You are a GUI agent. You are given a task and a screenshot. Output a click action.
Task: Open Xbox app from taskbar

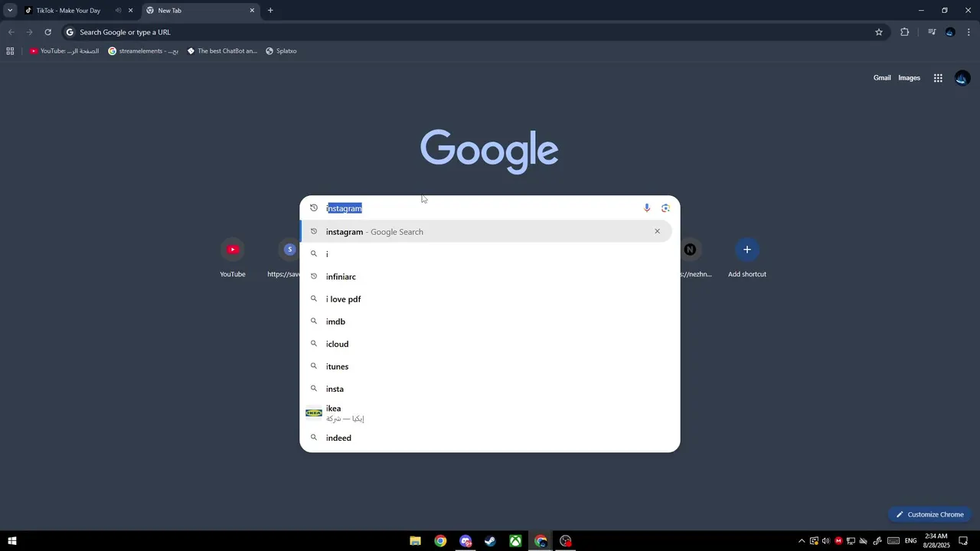(516, 541)
